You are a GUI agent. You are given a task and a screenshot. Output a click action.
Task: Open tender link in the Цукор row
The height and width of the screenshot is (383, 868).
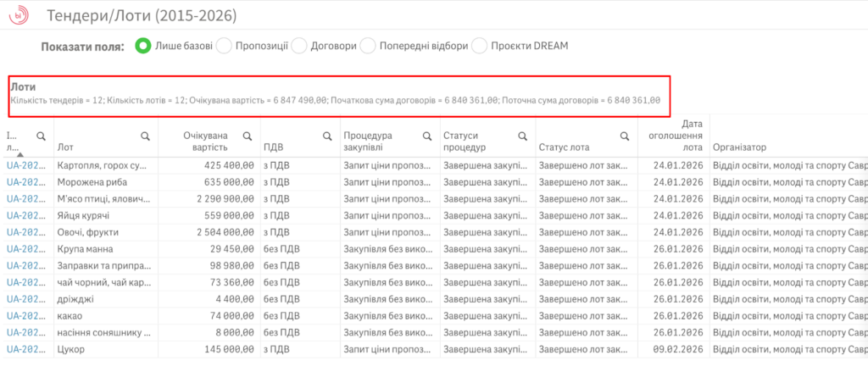pyautogui.click(x=25, y=348)
